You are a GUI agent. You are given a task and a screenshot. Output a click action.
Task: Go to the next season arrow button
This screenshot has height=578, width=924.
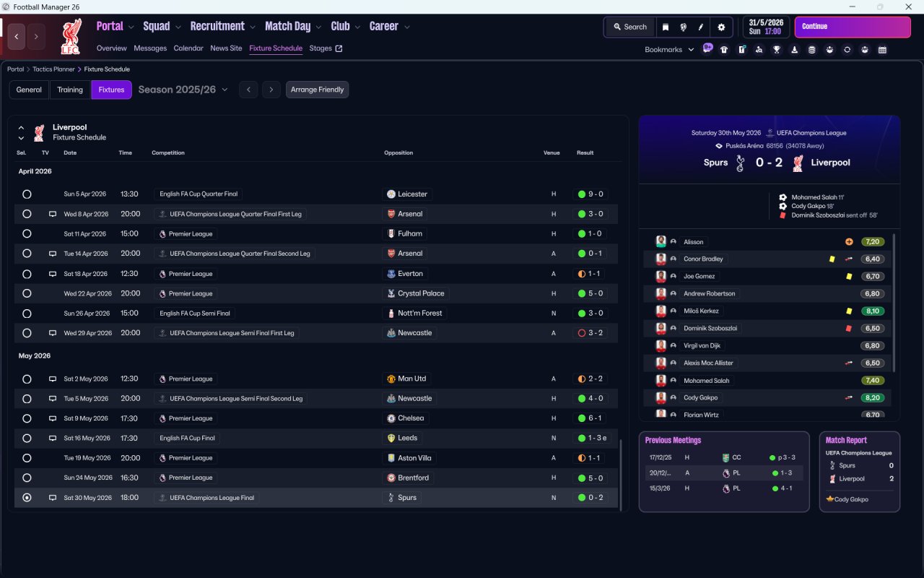[x=271, y=90]
